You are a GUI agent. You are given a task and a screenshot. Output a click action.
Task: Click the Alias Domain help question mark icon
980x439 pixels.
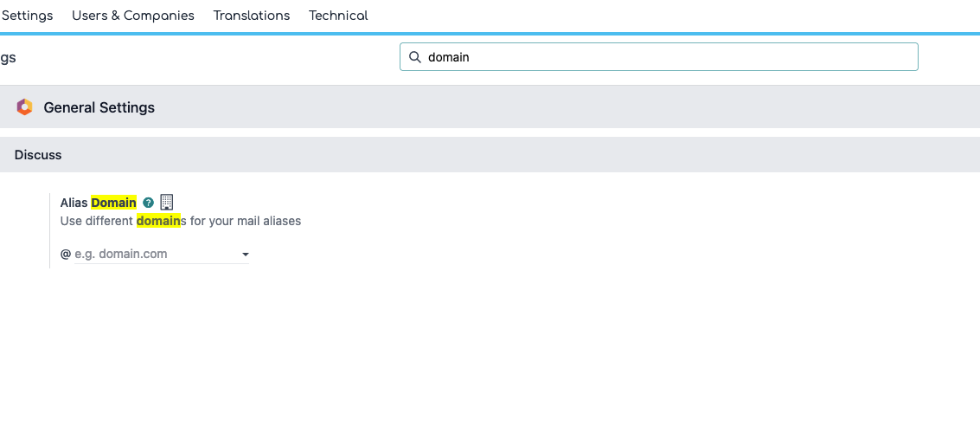tap(148, 203)
